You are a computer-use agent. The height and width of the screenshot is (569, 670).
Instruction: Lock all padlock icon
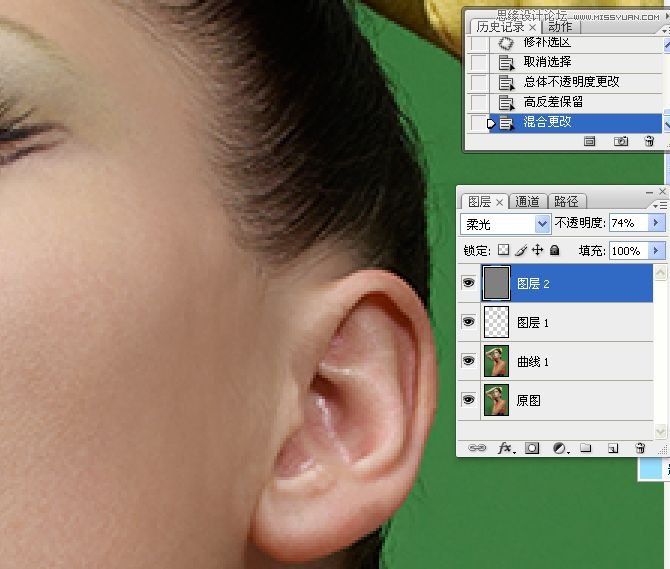pyautogui.click(x=555, y=250)
